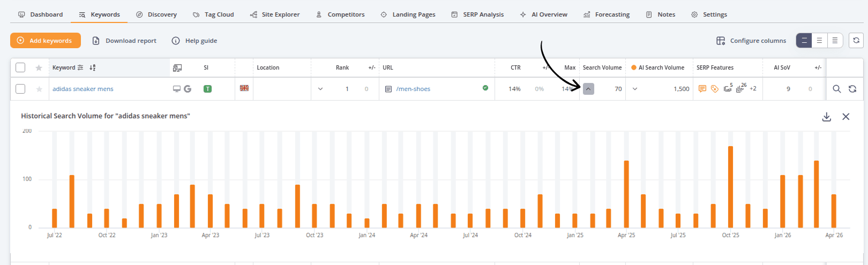Click the device type column header icon
The image size is (868, 265).
click(x=177, y=67)
